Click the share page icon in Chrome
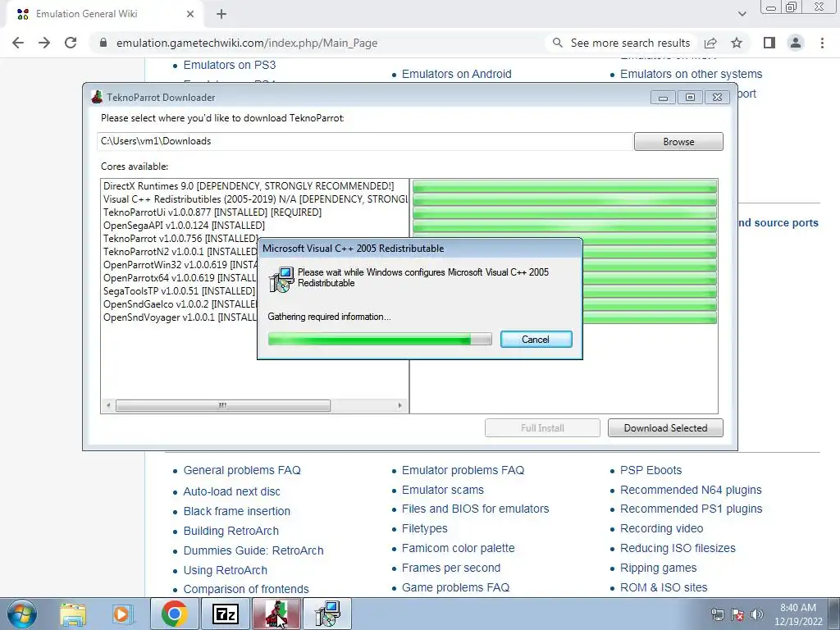Viewport: 840px width, 630px height. point(710,43)
